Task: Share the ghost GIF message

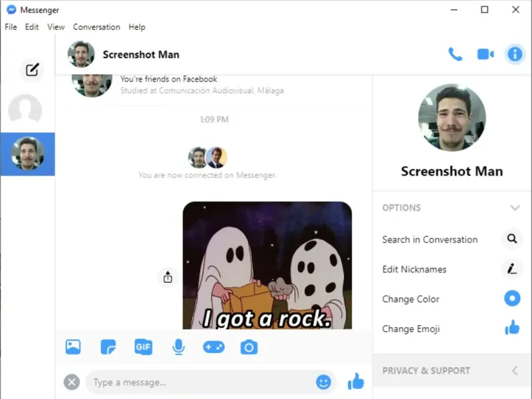Action: click(168, 277)
